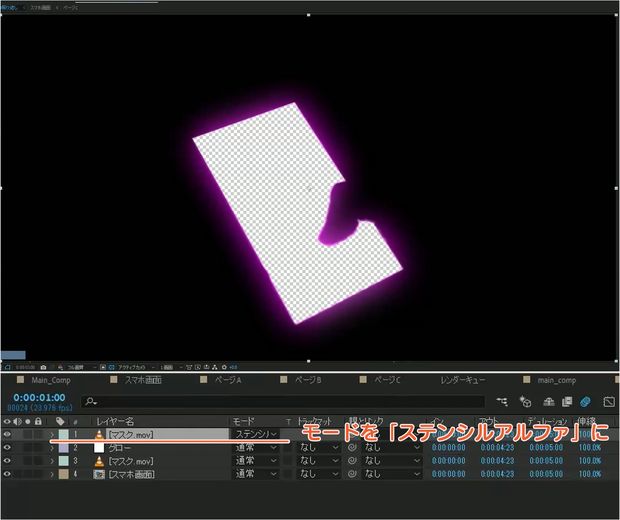Click the comp icon of スマホ画面 layer
This screenshot has height=520, width=620.
(99, 474)
